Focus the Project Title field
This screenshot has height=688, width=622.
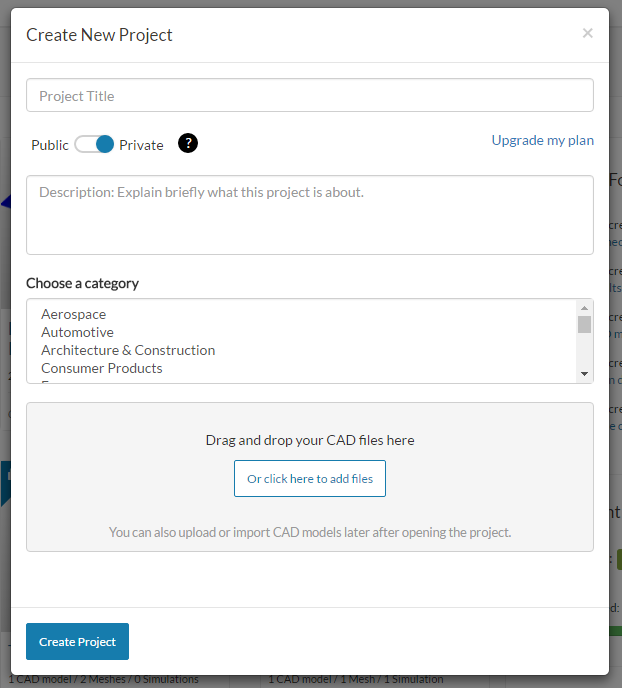tap(310, 96)
